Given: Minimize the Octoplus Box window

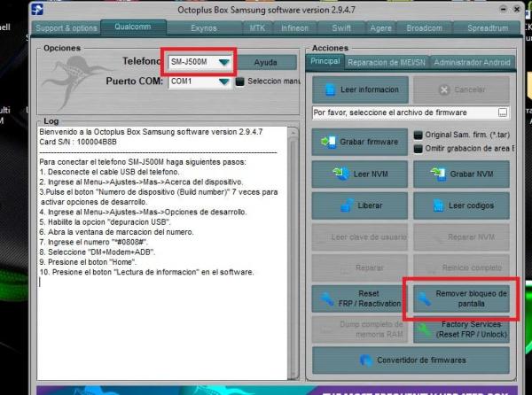Looking at the screenshot, I should 503,9.
